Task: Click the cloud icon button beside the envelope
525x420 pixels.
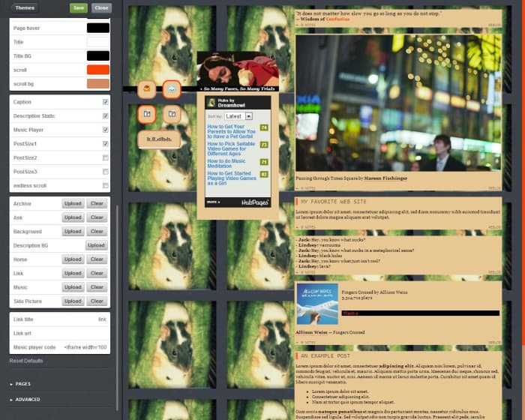Action: coord(172,89)
